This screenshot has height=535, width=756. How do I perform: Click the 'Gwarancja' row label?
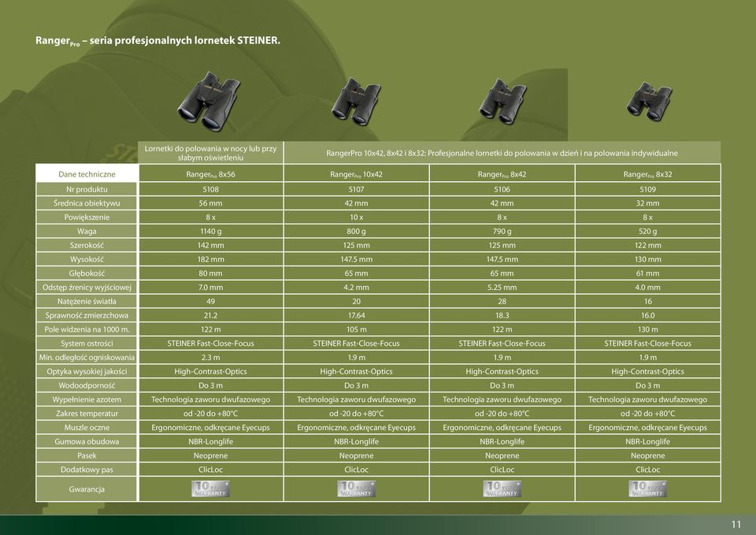tap(87, 489)
